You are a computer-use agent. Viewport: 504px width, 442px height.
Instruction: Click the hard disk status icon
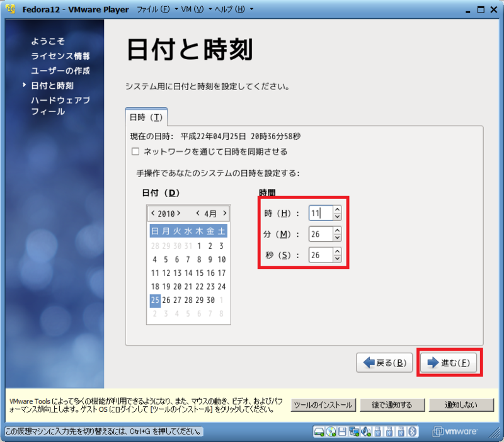pos(319,432)
